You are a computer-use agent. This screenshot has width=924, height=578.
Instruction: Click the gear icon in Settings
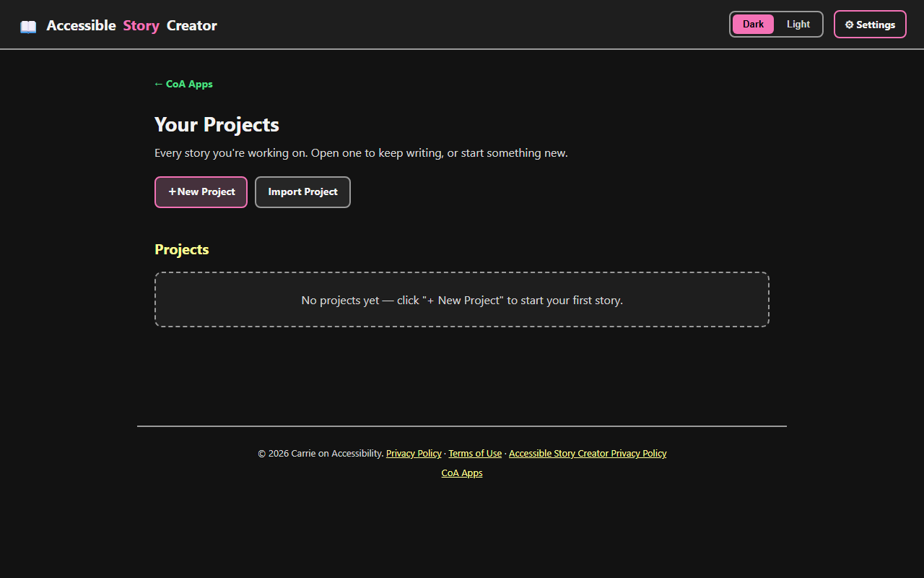(x=849, y=25)
